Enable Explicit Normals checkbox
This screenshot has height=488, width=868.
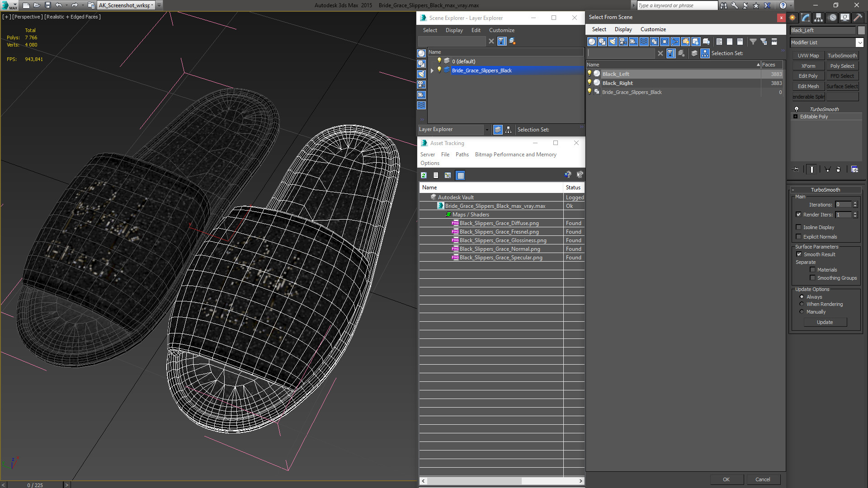pos(798,237)
